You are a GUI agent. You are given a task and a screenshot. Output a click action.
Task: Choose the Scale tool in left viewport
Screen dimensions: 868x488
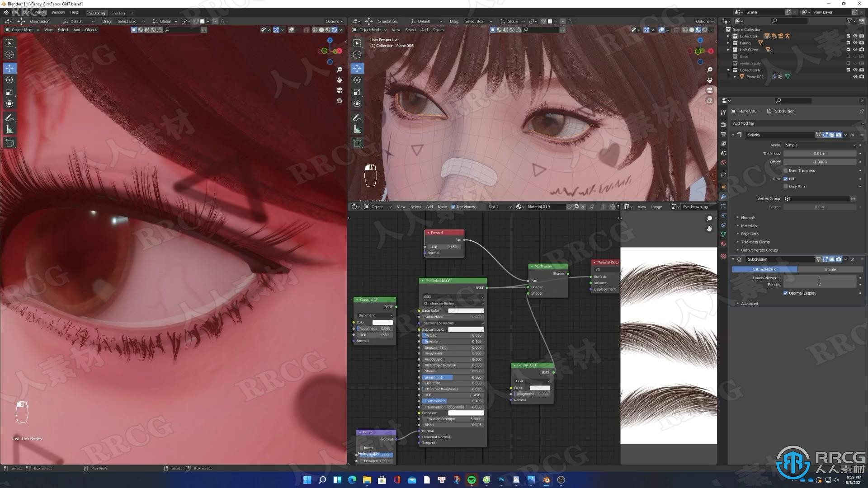(9, 92)
